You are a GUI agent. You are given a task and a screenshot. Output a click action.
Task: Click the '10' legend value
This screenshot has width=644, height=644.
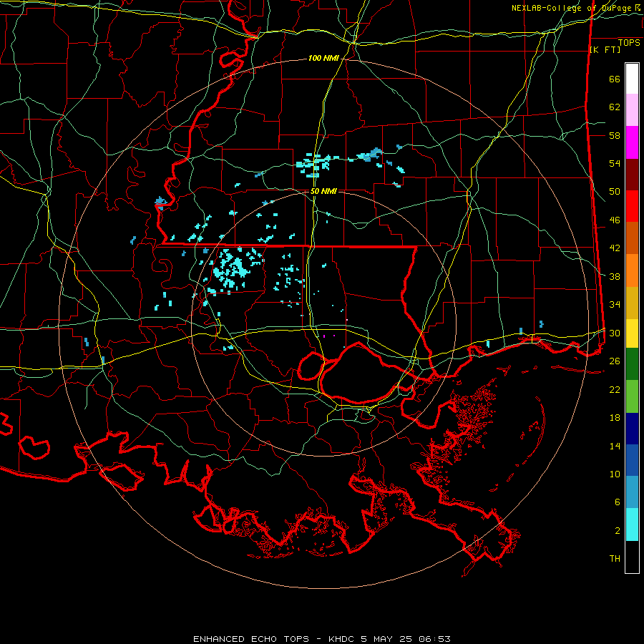click(615, 474)
